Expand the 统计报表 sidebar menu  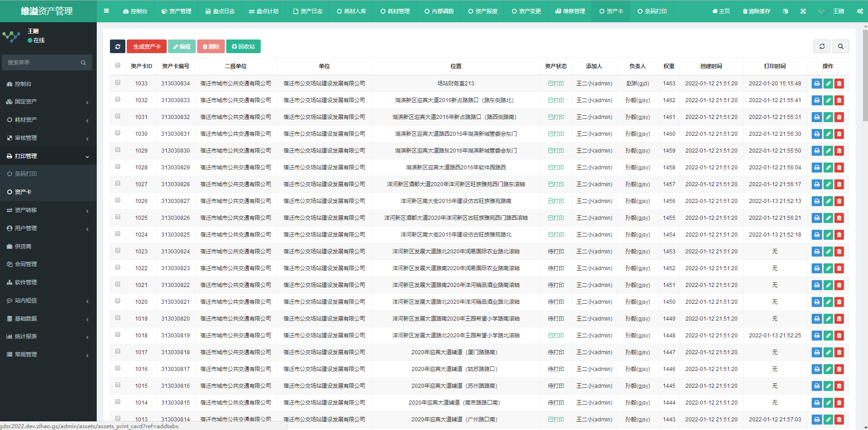coord(48,336)
